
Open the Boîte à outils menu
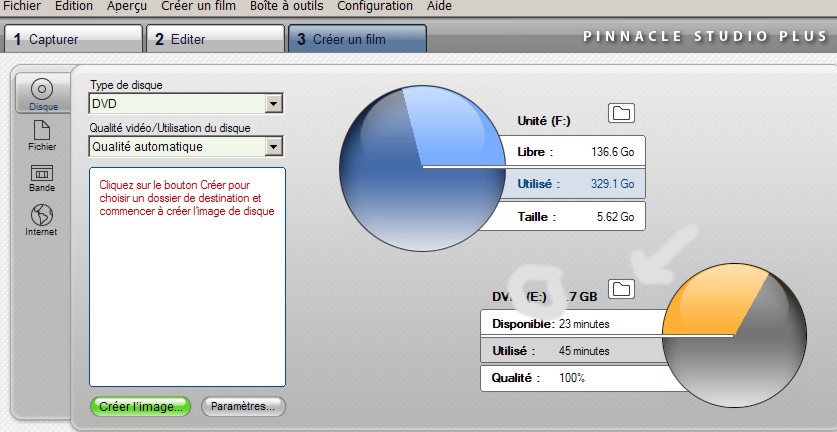point(287,6)
